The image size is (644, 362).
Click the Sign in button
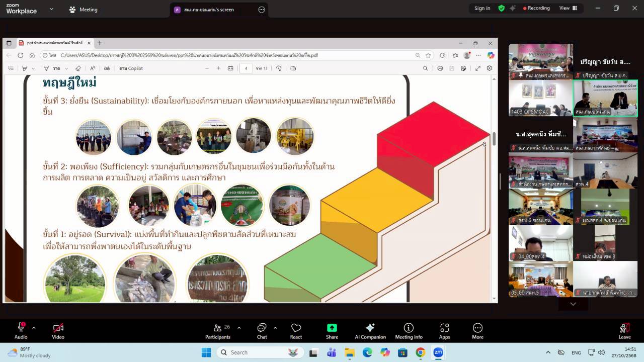482,8
